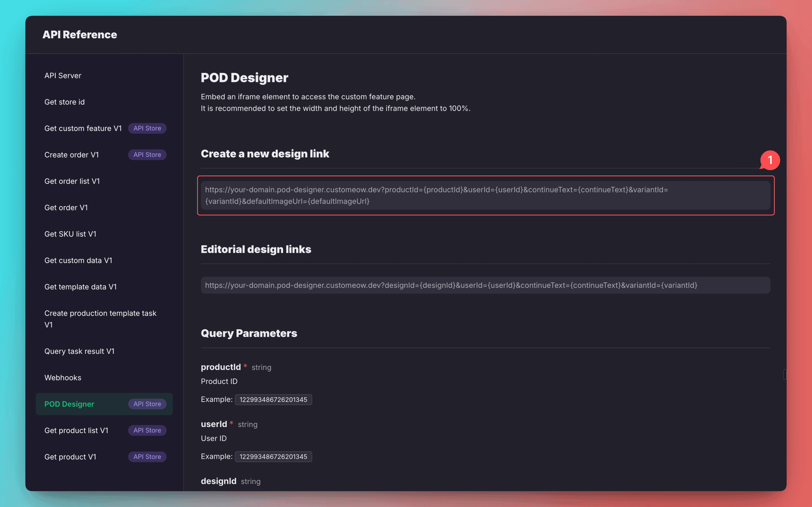Click the editorial design link URL block

click(485, 285)
